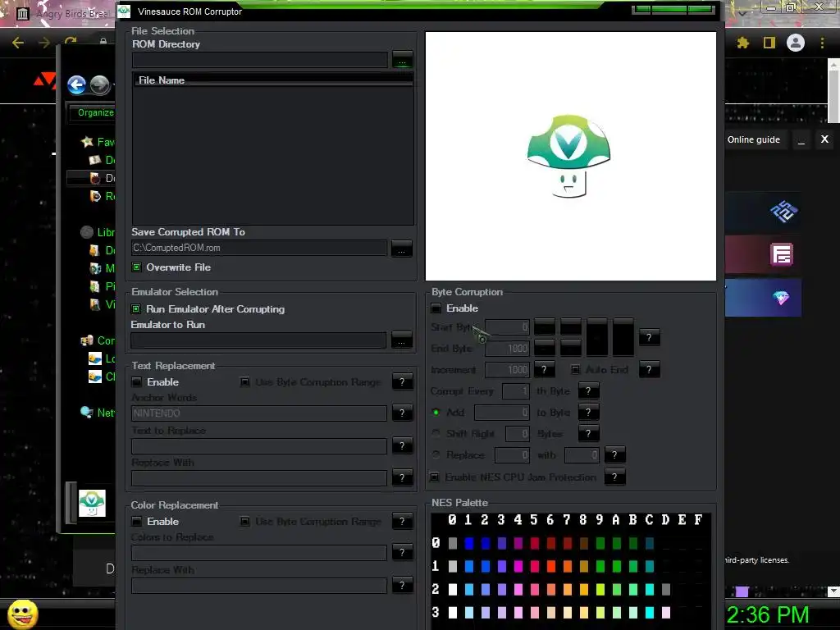Open help for Color Replacement byte range option
Viewport: 840px width, 630px height.
pyautogui.click(x=402, y=521)
